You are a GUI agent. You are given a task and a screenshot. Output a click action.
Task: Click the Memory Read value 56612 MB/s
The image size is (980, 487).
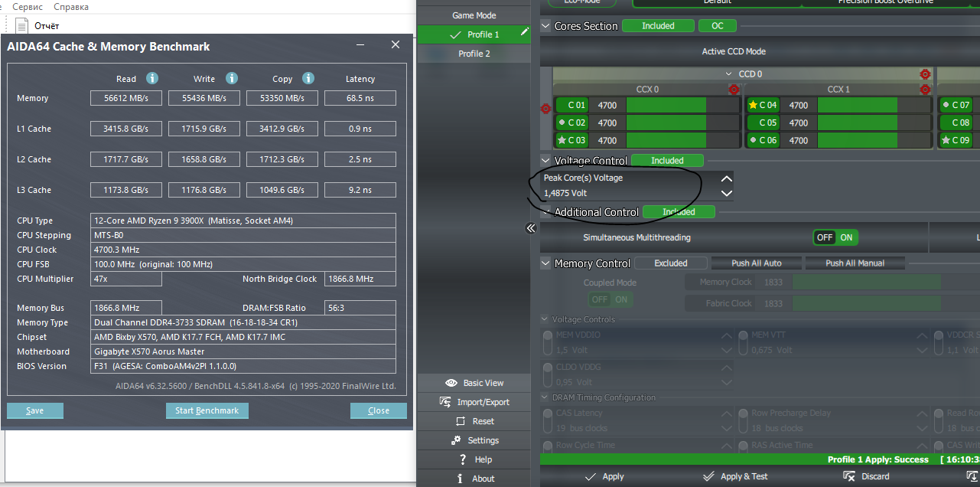(x=126, y=98)
